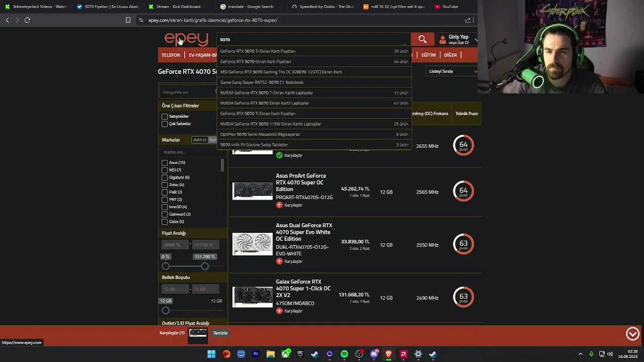Click the price range slider left handle
Screen dimensions: 644x362
pyautogui.click(x=166, y=266)
